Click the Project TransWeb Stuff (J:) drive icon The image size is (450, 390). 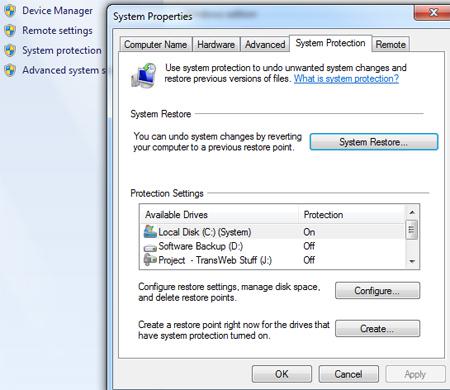click(x=150, y=259)
